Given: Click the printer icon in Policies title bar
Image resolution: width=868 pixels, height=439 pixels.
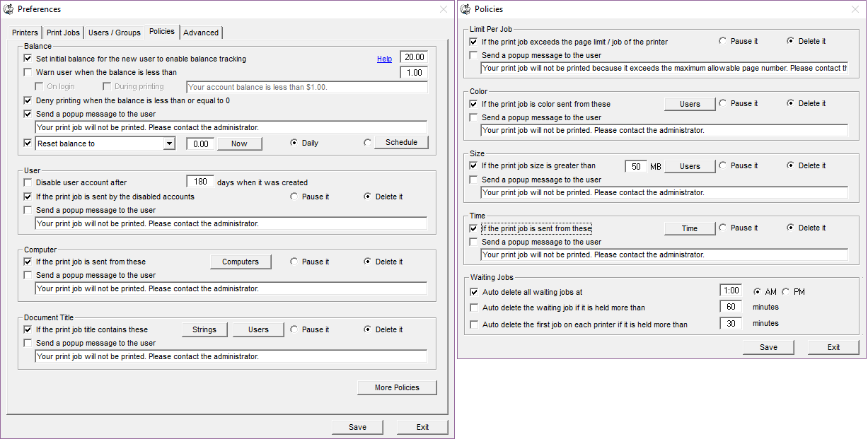Looking at the screenshot, I should click(466, 8).
